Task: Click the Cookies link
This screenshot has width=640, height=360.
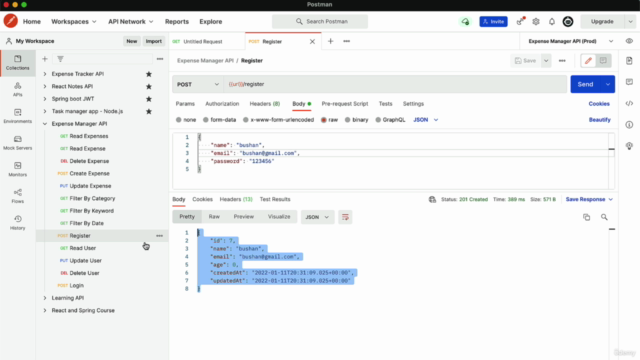Action: 599,104
